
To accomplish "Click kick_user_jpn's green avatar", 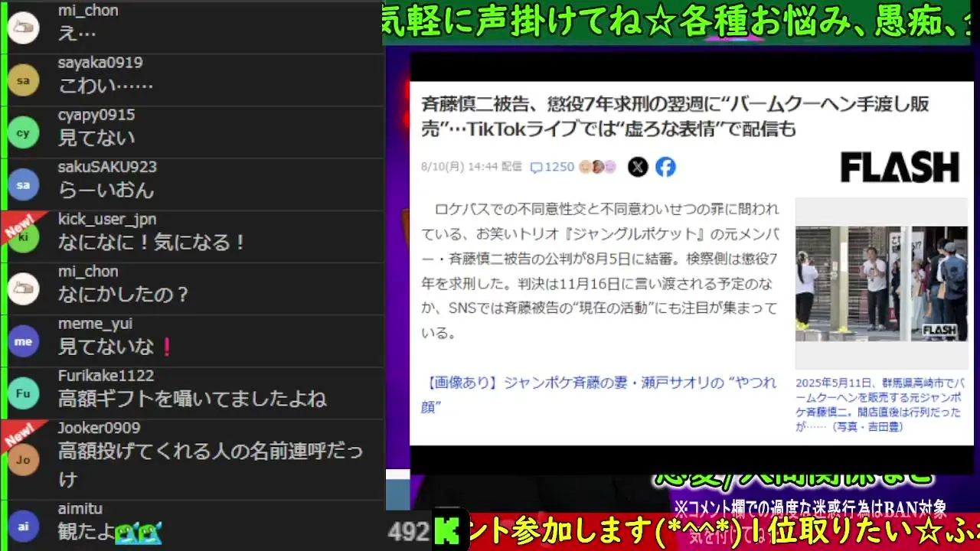I will pyautogui.click(x=23, y=237).
